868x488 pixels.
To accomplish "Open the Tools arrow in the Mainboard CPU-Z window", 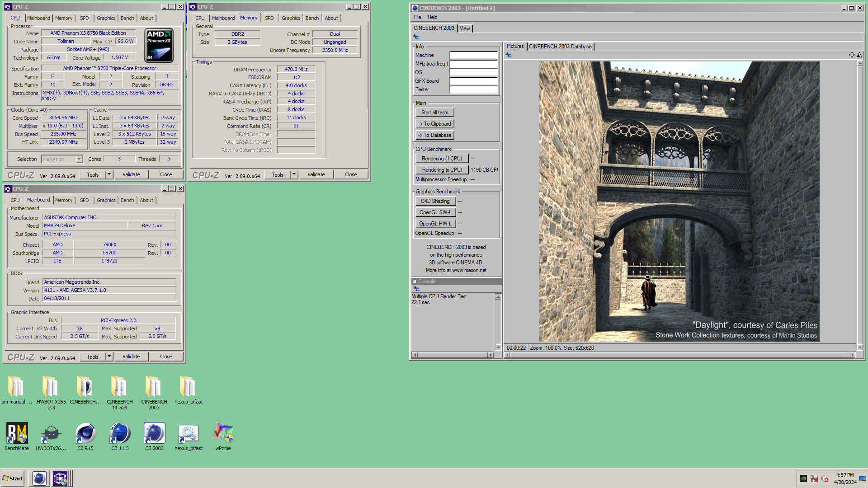I will (x=109, y=357).
